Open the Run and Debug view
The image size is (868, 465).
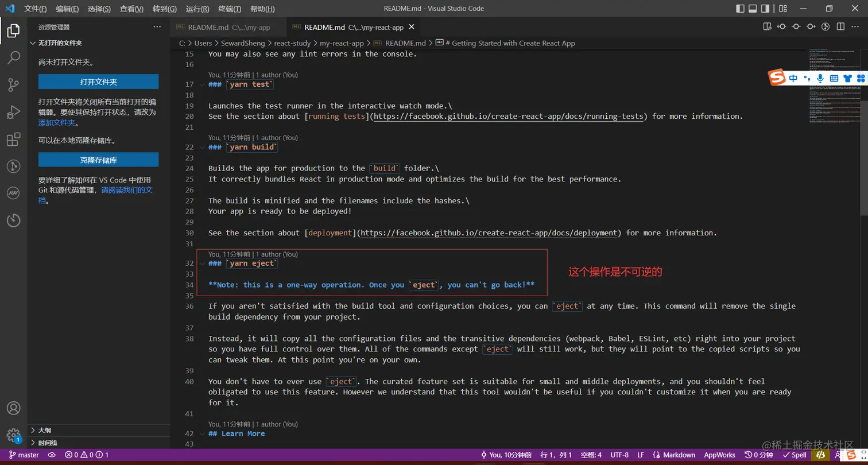click(13, 112)
